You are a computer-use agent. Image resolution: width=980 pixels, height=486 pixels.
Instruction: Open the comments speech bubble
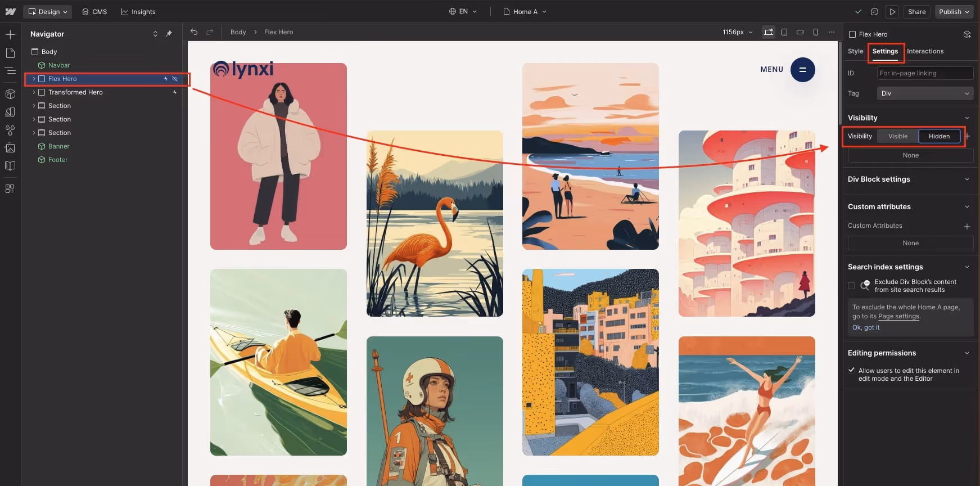(874, 12)
